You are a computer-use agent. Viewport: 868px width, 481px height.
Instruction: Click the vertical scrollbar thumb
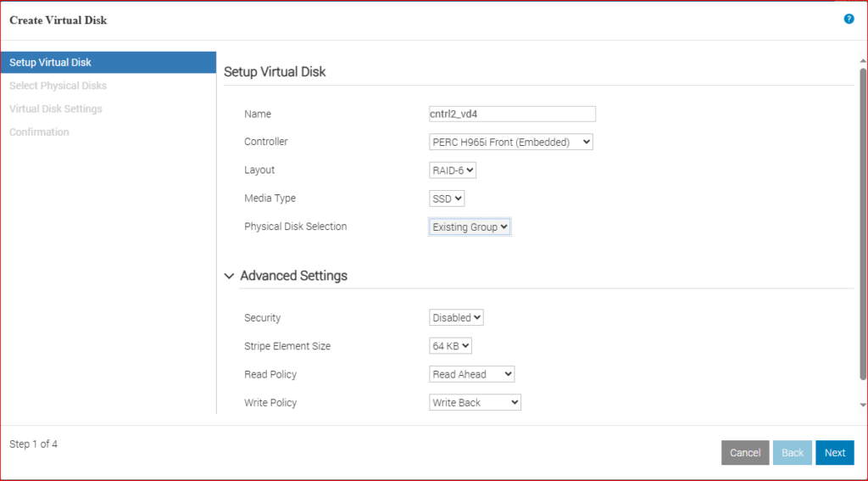(x=863, y=221)
